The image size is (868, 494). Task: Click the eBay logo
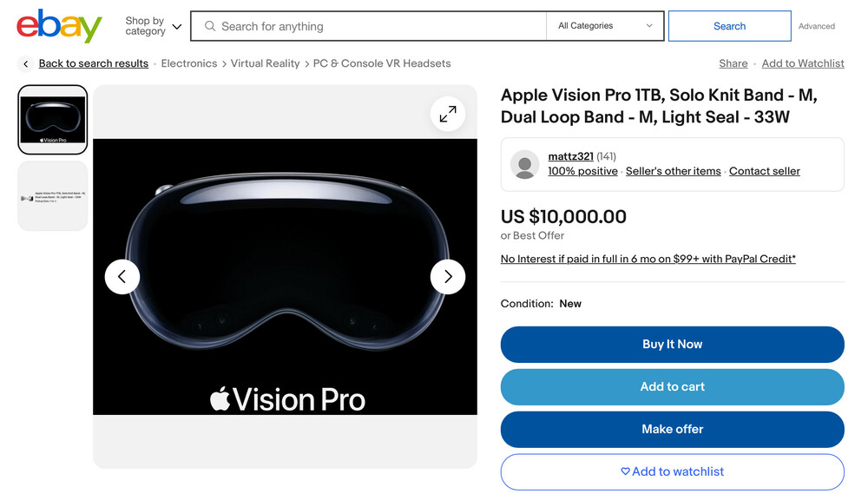pos(59,26)
